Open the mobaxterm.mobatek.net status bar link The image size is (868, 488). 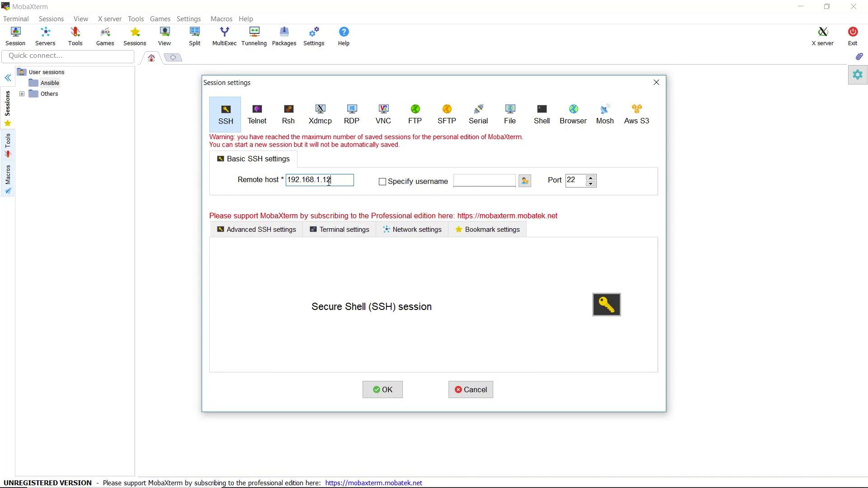373,483
